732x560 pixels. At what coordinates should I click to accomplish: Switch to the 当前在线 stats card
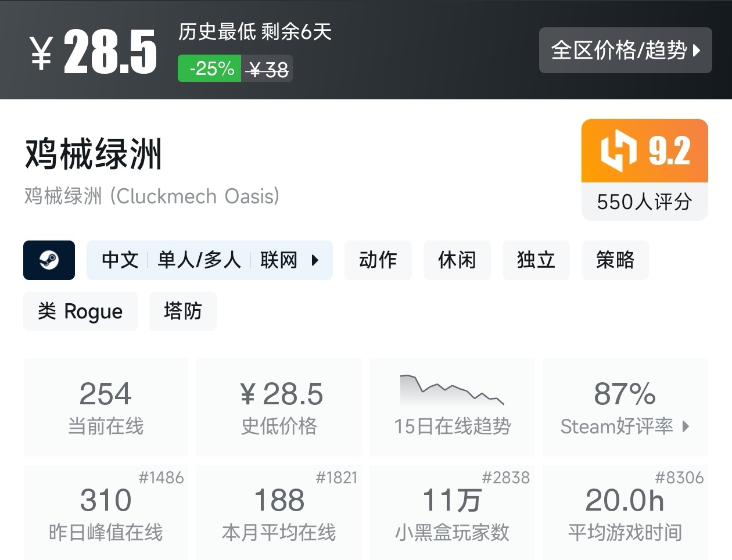pyautogui.click(x=106, y=407)
